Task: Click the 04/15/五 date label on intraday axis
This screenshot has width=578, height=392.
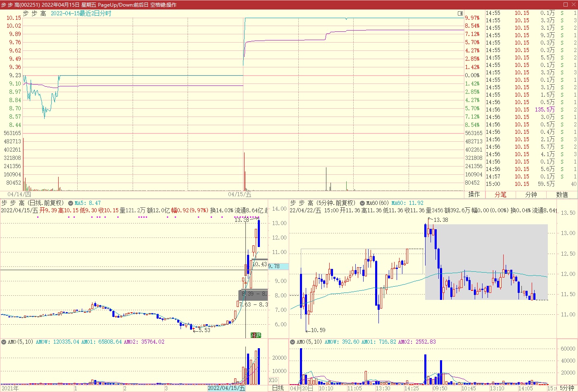Action: [x=240, y=194]
